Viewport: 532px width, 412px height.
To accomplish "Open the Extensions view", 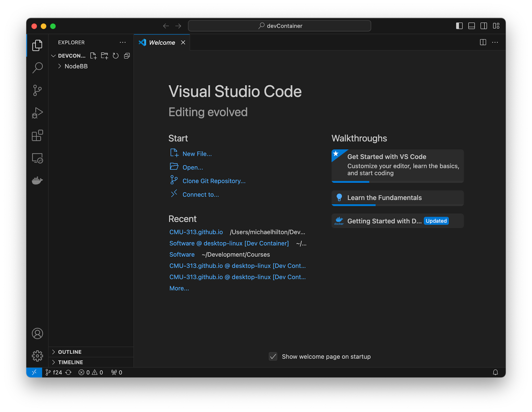I will point(37,135).
